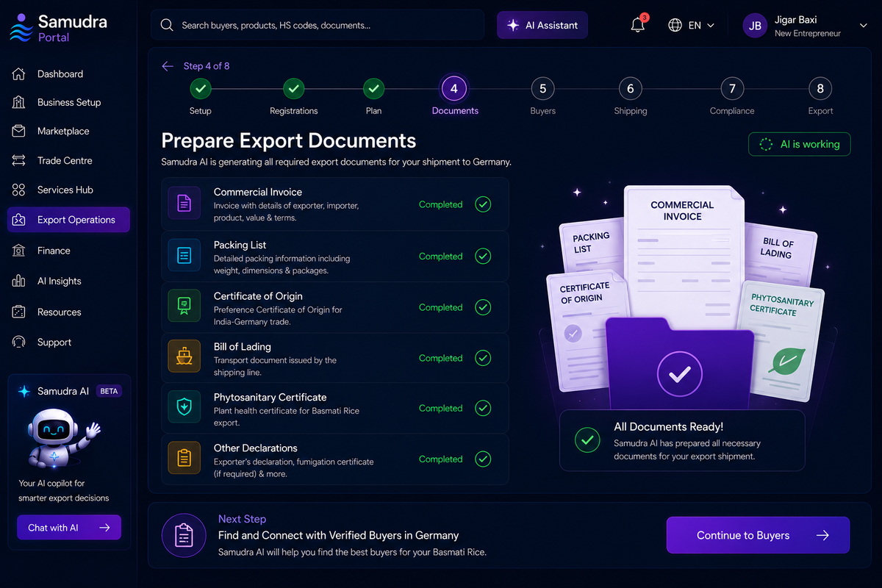This screenshot has width=882, height=588.
Task: Click the back arrow beside Step 4 of 8
Action: coord(168,66)
